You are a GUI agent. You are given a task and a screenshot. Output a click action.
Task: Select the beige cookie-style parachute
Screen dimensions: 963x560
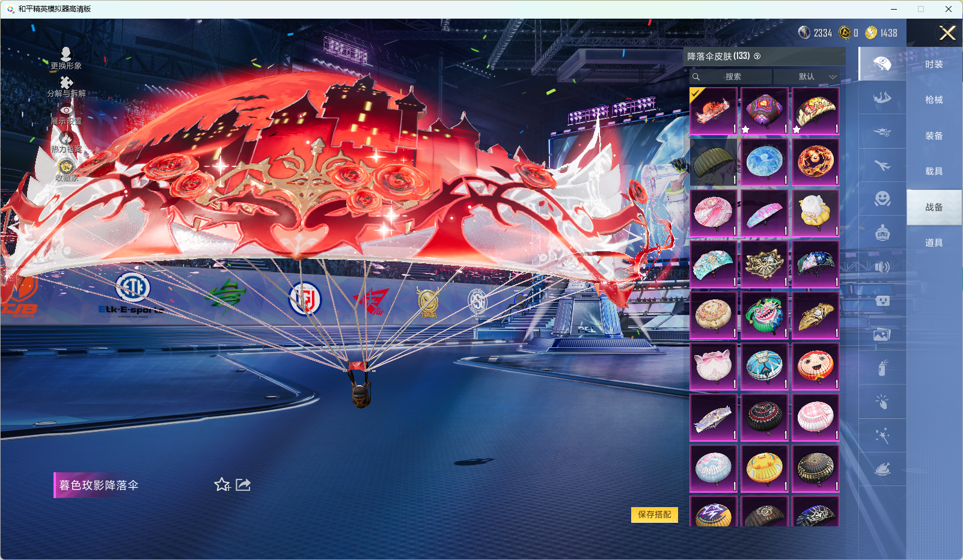click(x=714, y=315)
